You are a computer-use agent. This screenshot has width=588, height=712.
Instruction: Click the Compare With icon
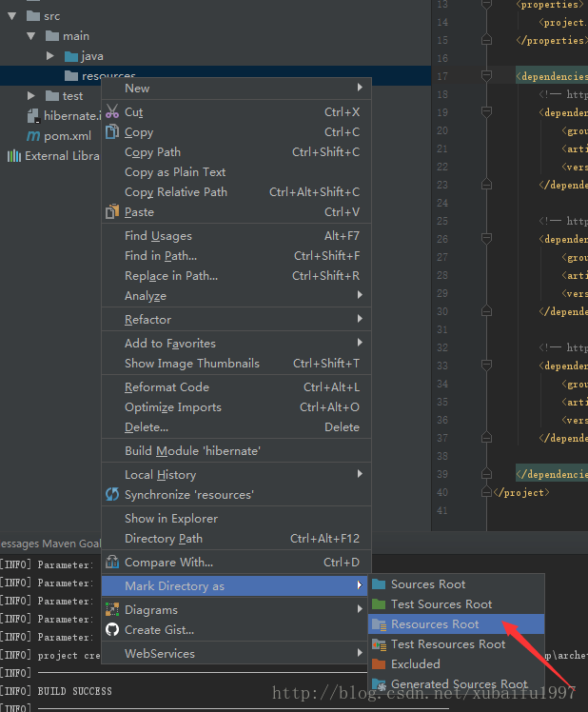click(x=112, y=563)
